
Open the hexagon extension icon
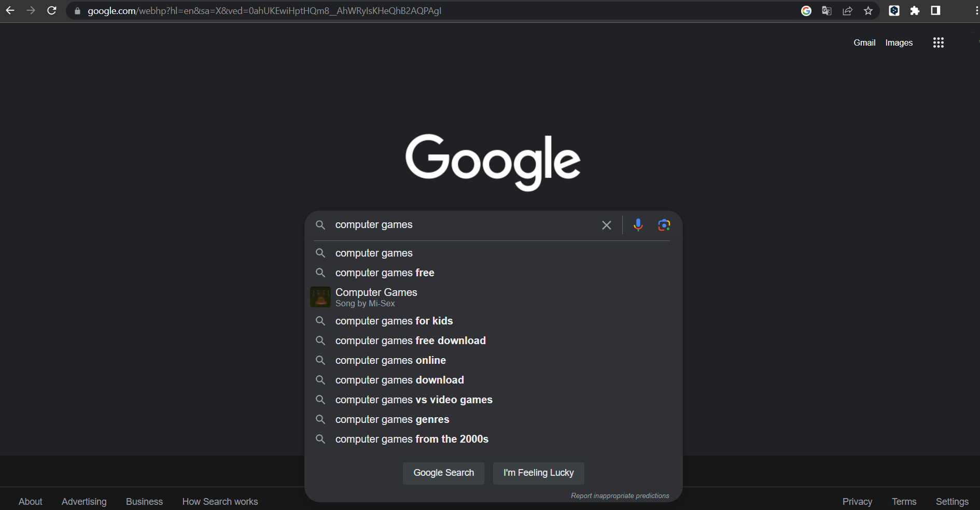coord(894,10)
